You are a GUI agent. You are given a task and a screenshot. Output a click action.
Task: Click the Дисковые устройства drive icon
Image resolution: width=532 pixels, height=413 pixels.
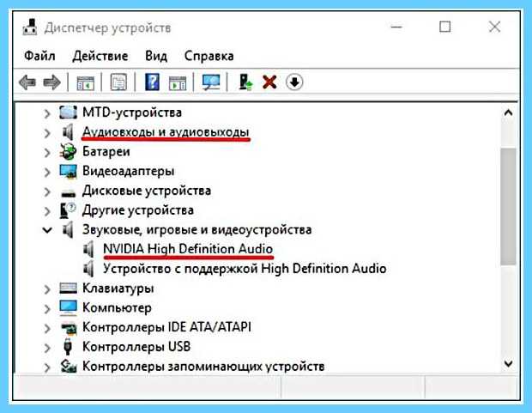(68, 192)
